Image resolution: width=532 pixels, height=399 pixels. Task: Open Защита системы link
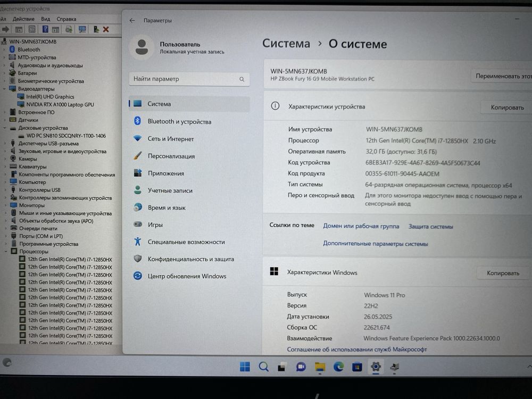430,226
